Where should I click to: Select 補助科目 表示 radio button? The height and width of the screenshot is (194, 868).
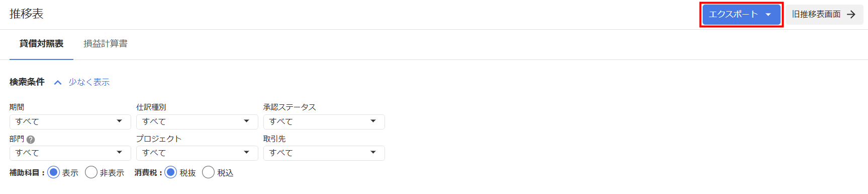point(53,172)
